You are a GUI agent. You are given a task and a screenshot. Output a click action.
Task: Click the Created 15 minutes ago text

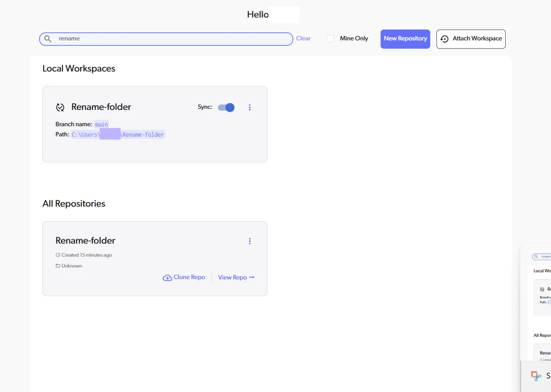(x=86, y=255)
